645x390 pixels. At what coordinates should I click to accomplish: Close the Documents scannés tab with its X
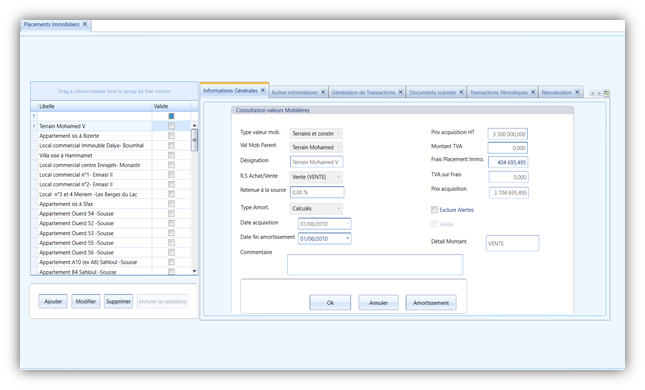[462, 92]
